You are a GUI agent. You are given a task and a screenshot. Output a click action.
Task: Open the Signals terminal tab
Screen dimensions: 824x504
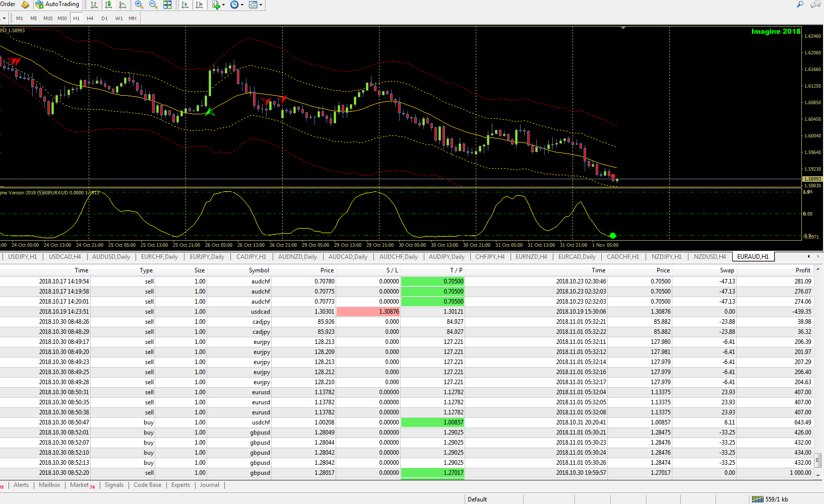point(114,485)
